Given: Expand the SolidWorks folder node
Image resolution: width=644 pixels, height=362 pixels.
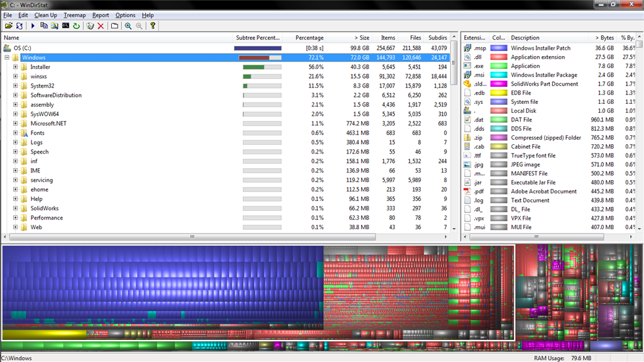Looking at the screenshot, I should pos(15,208).
